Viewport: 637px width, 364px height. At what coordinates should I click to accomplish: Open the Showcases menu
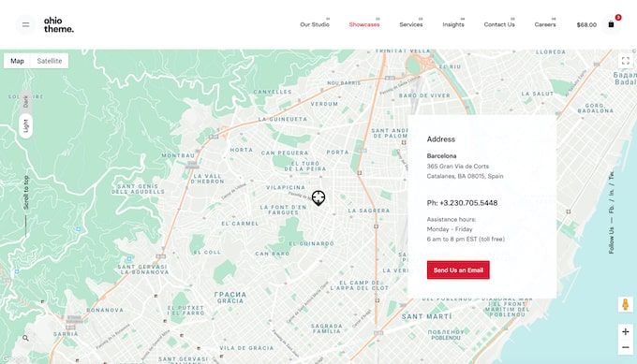pos(364,24)
